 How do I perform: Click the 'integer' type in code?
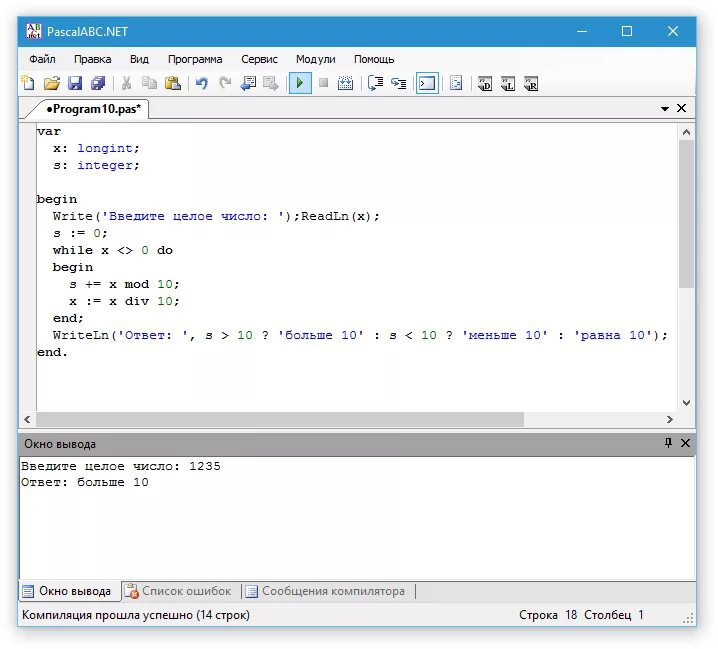coord(105,165)
